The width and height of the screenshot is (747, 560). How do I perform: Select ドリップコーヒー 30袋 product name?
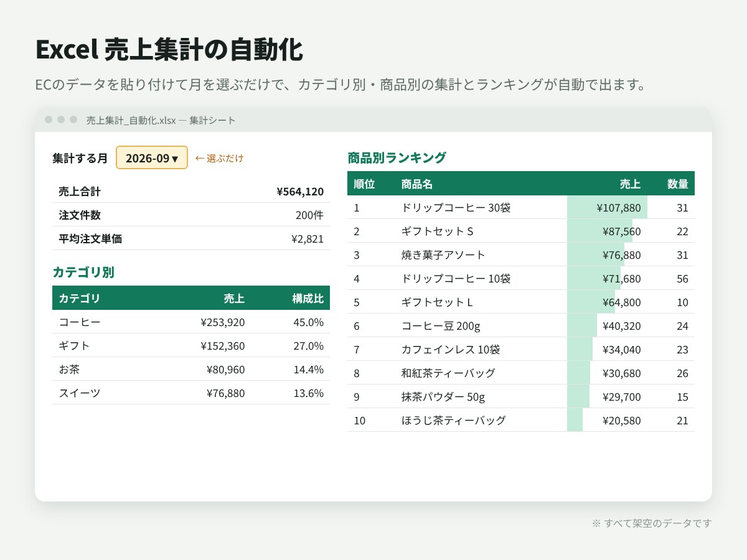click(x=456, y=207)
